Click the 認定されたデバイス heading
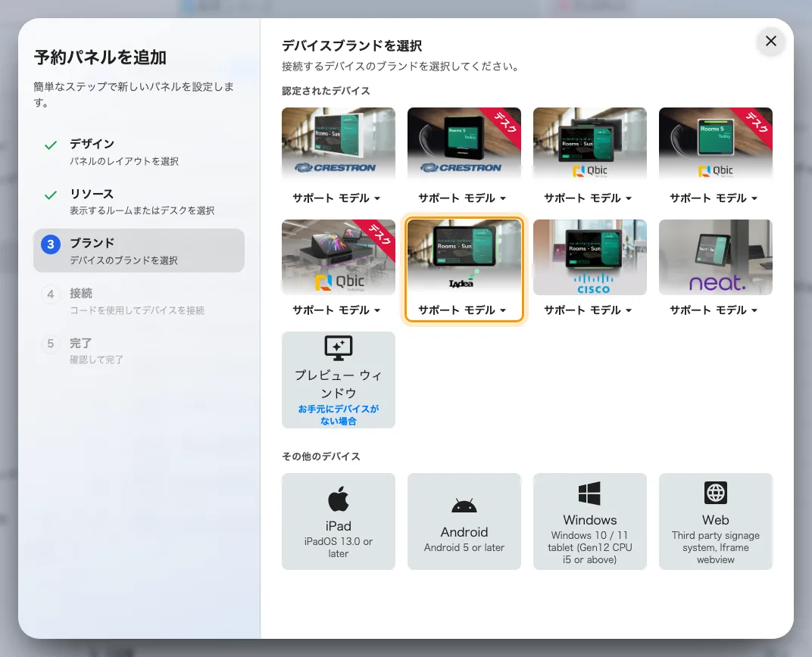The height and width of the screenshot is (657, 812). tap(326, 91)
